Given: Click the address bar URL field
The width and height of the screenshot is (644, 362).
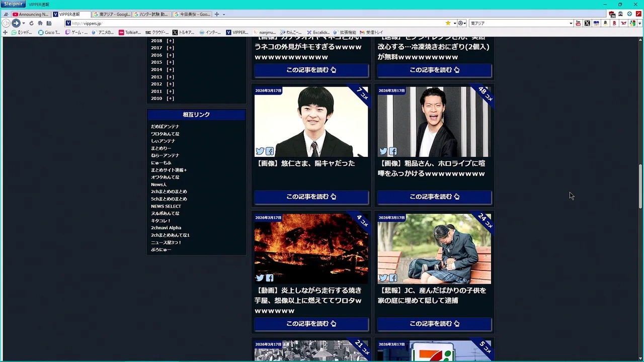Looking at the screenshot, I should click(x=254, y=23).
